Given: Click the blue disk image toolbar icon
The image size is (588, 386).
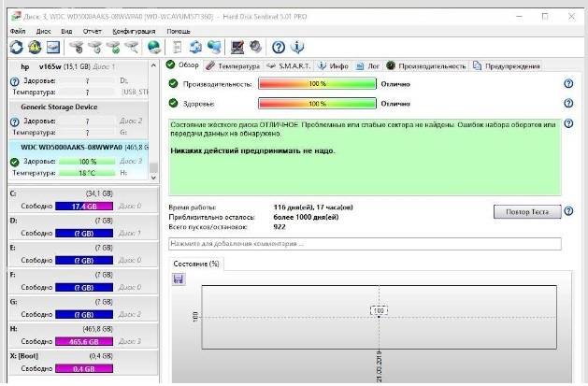Looking at the screenshot, I should click(x=53, y=47).
